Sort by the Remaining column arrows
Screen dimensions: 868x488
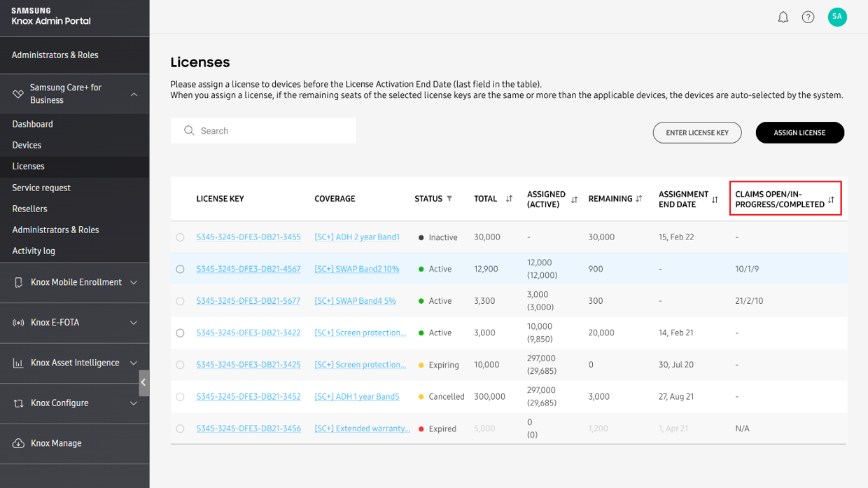click(x=638, y=199)
